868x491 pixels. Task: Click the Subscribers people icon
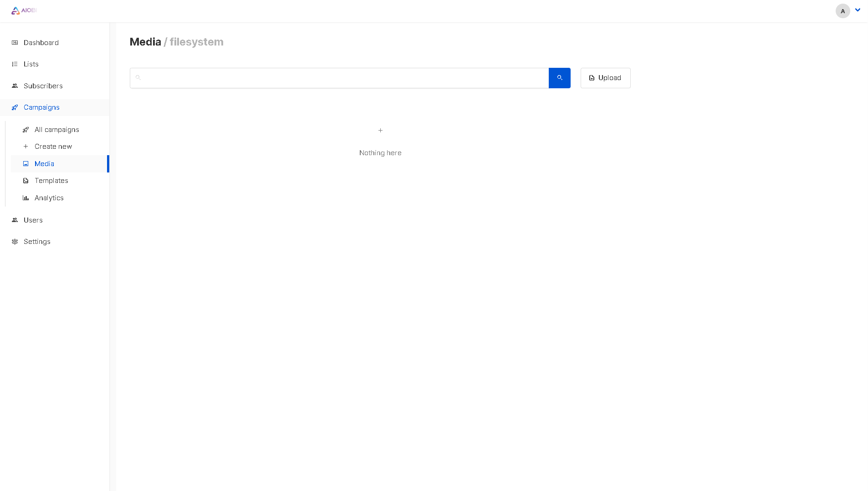click(x=15, y=86)
